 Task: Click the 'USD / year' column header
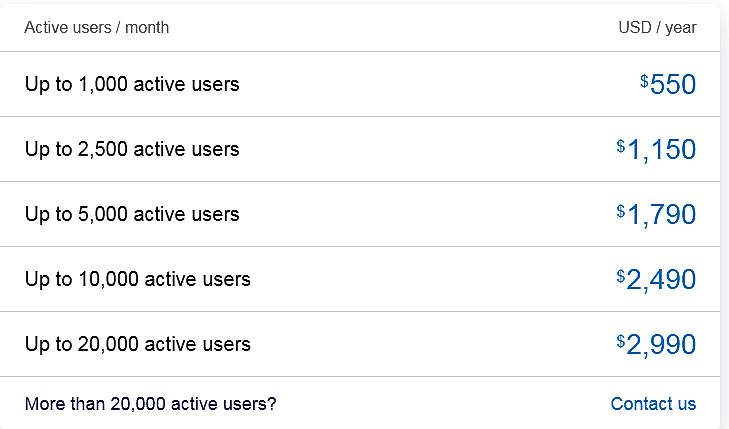click(657, 27)
